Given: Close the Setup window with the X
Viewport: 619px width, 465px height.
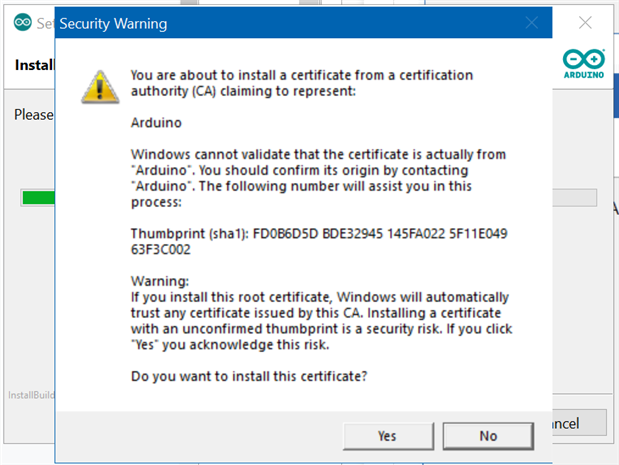Looking at the screenshot, I should pos(586,22).
